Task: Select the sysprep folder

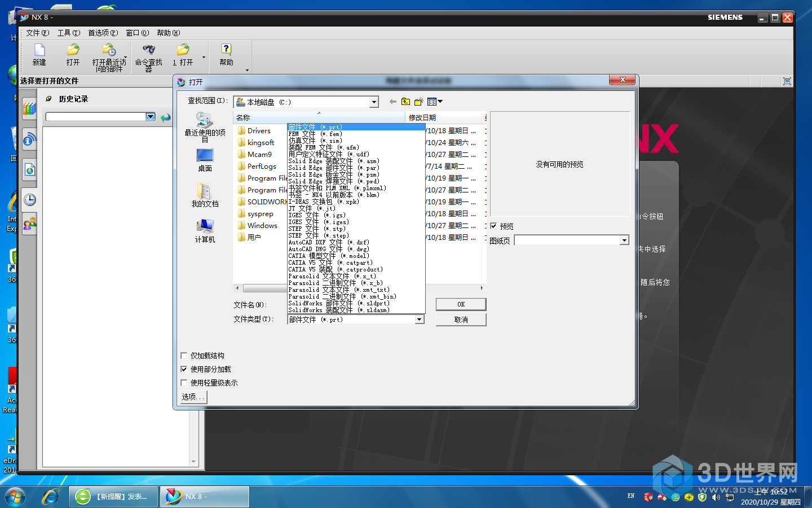Action: coord(255,214)
